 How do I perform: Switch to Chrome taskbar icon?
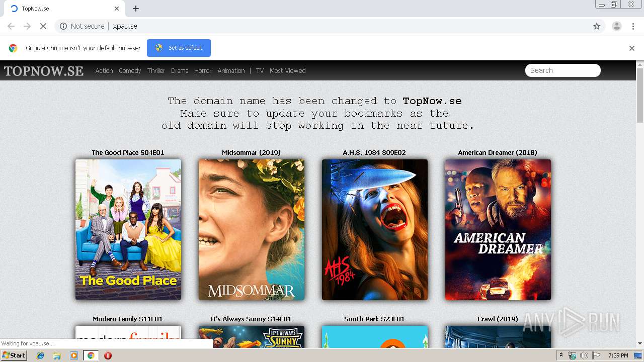(x=91, y=355)
